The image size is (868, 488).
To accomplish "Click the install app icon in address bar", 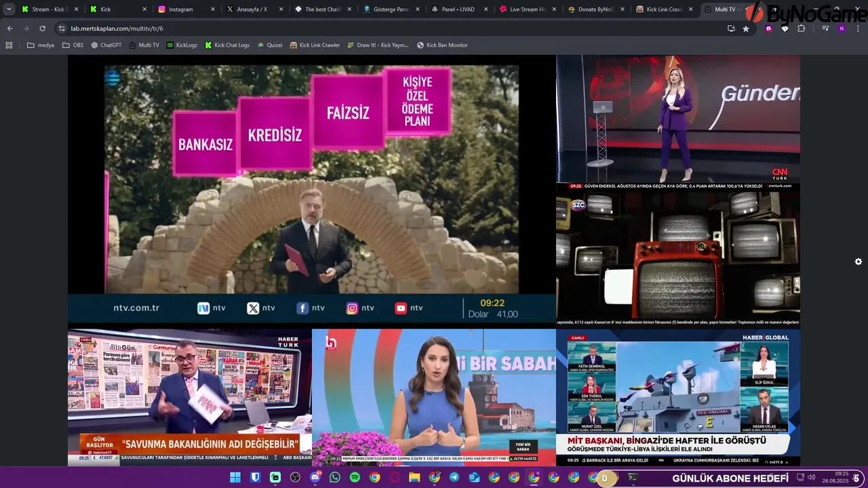I will 731,28.
